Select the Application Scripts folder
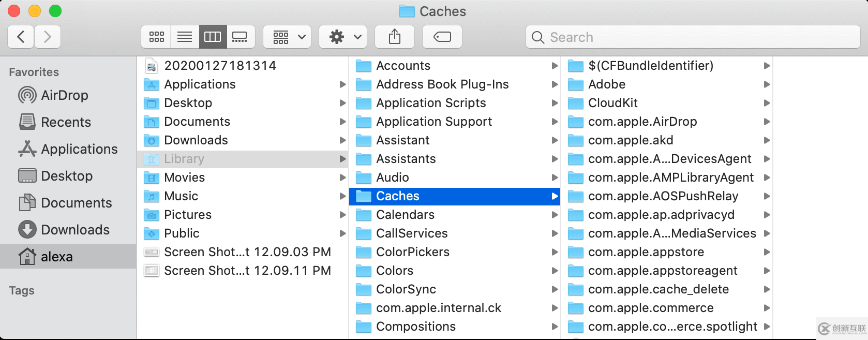The width and height of the screenshot is (868, 340). [x=455, y=103]
